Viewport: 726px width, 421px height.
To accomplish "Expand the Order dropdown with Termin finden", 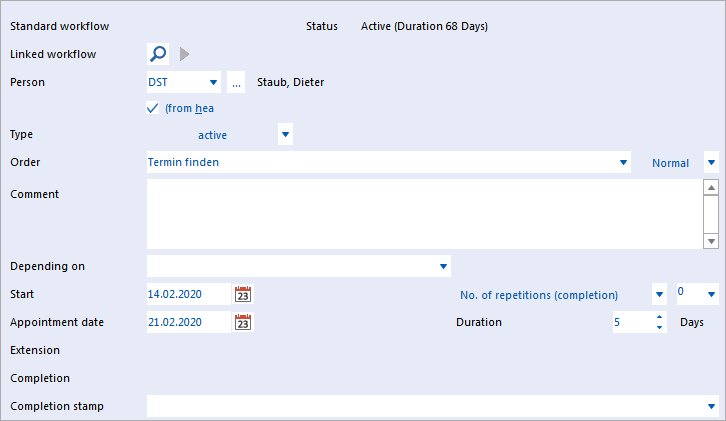I will coord(623,162).
